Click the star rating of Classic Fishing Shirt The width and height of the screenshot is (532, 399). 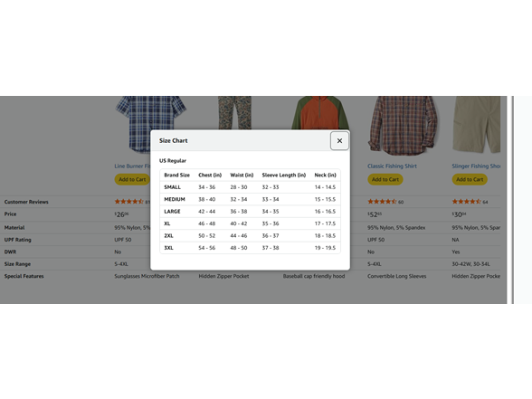point(382,202)
